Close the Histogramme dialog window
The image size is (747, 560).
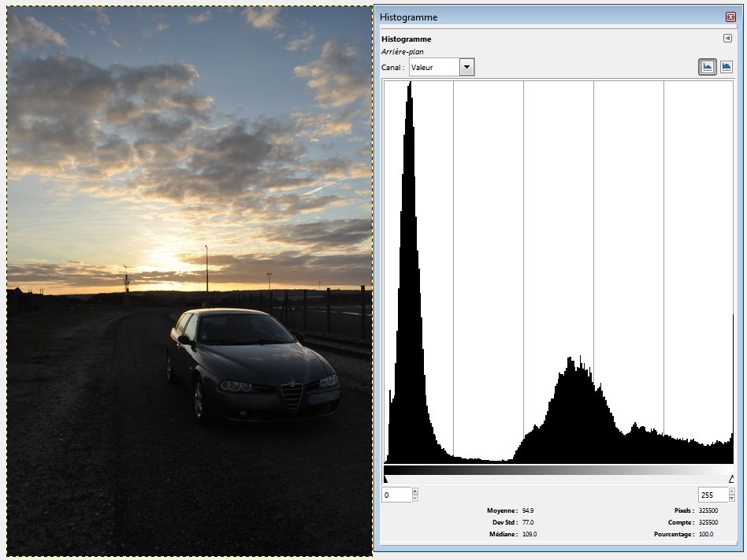point(730,17)
